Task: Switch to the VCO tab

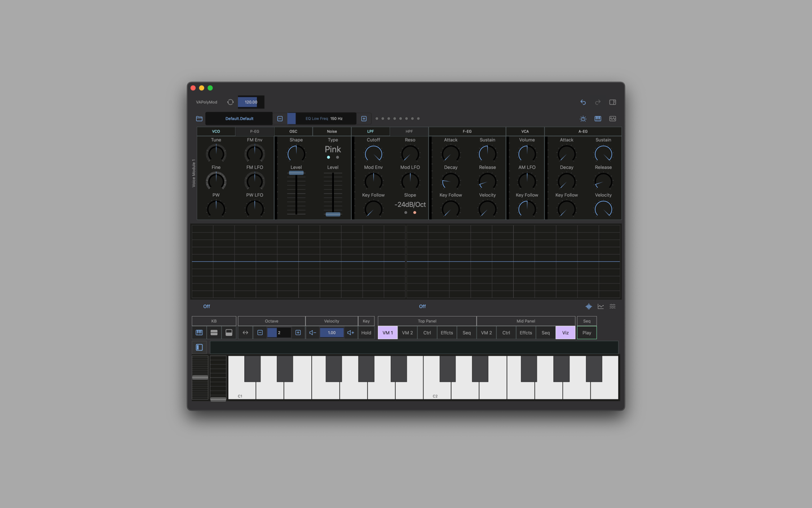Action: pos(216,131)
